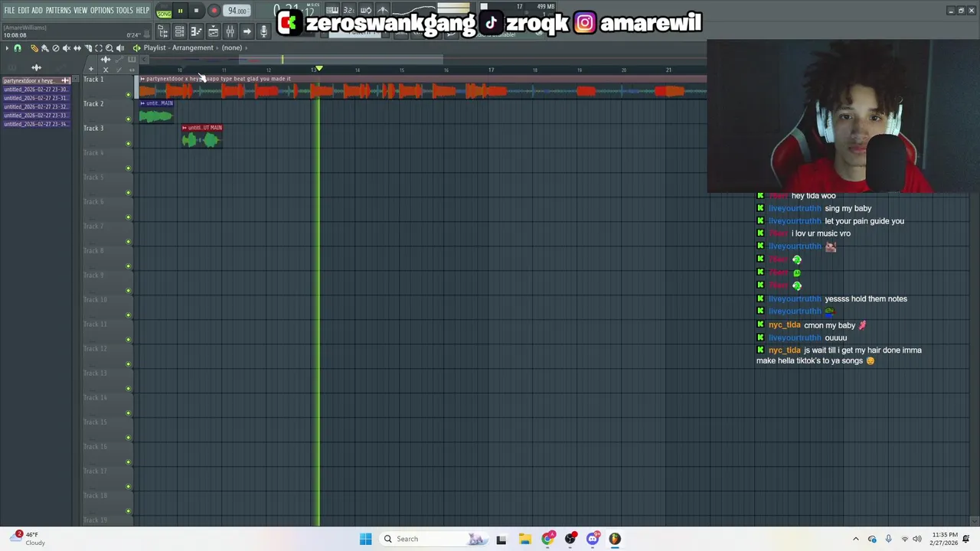Viewport: 980px width, 551px height.
Task: Select the slice tool icon
Action: 87,48
